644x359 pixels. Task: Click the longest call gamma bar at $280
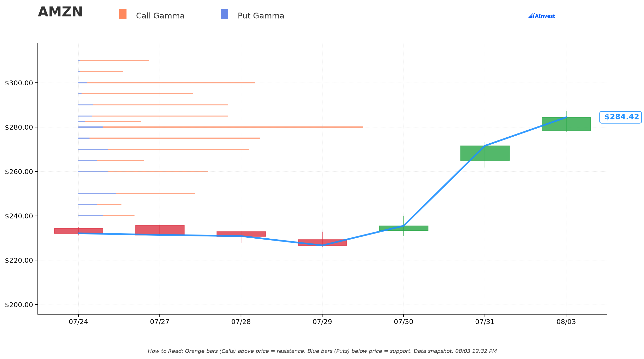point(233,127)
